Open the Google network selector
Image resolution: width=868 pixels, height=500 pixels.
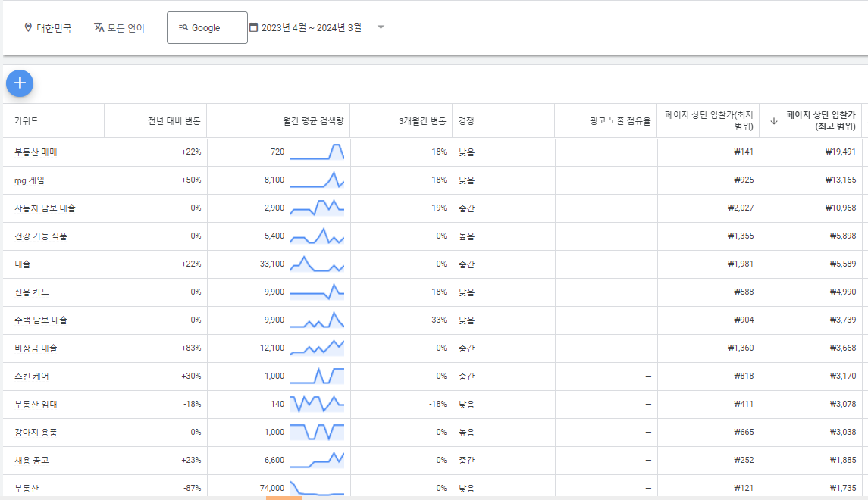pyautogui.click(x=207, y=27)
